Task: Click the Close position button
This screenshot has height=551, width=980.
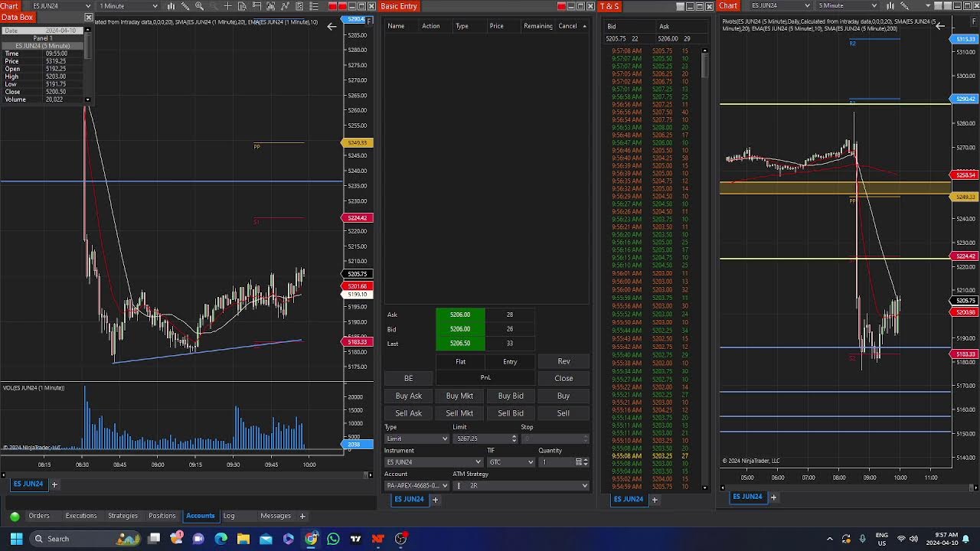Action: 563,378
